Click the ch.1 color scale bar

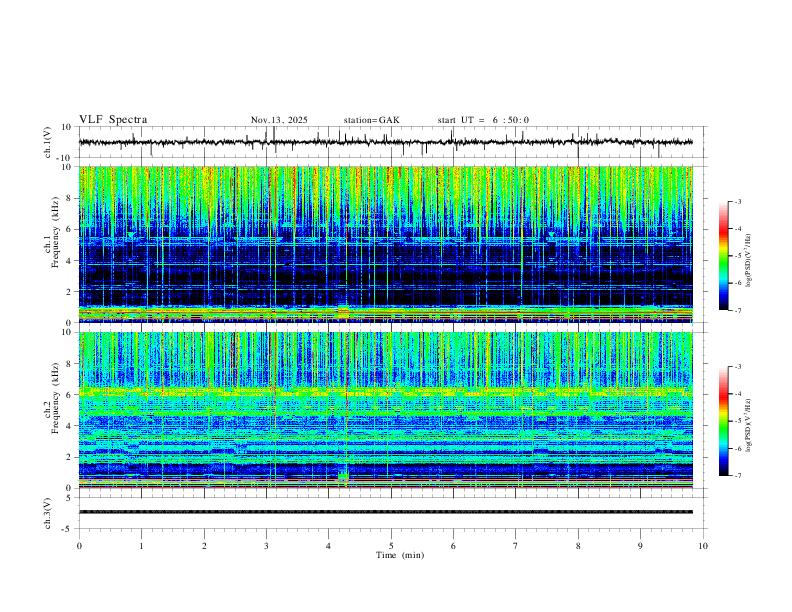723,256
